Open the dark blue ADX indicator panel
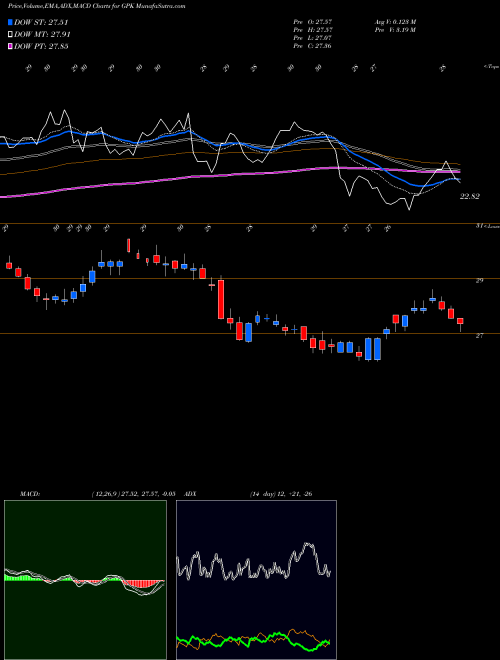Viewport: 500px width, 660px height. [x=256, y=580]
